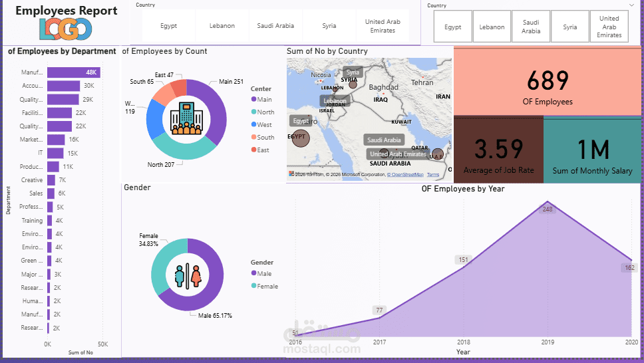The image size is (644, 363).
Task: Click the East legend color marker
Action: tap(254, 150)
